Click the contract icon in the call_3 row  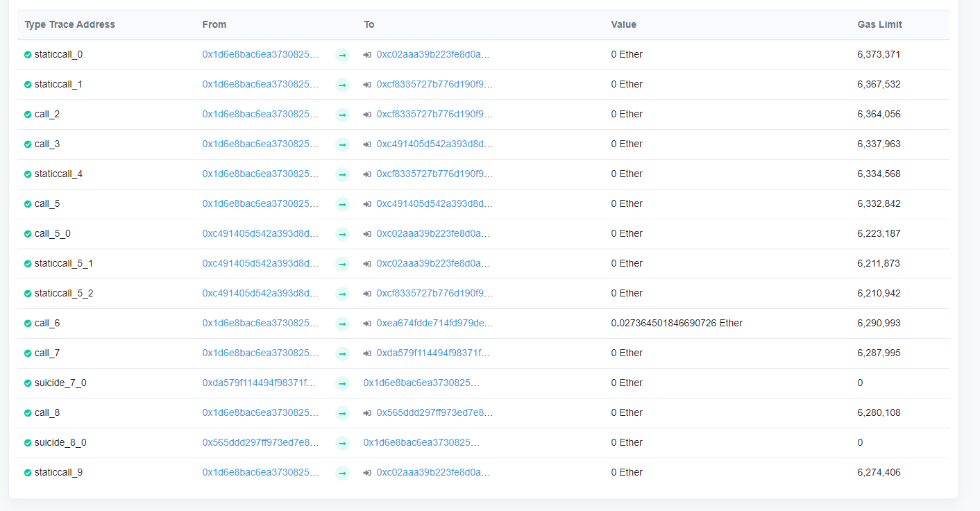point(367,144)
